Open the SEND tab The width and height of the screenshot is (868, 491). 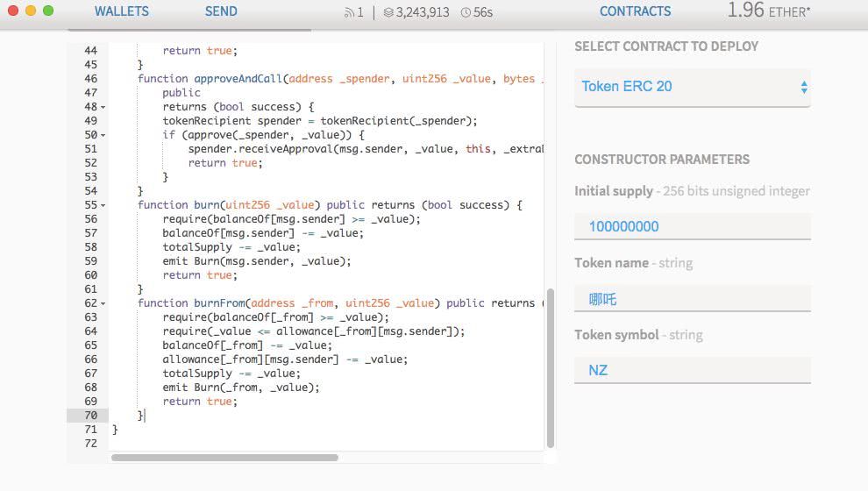pyautogui.click(x=221, y=11)
